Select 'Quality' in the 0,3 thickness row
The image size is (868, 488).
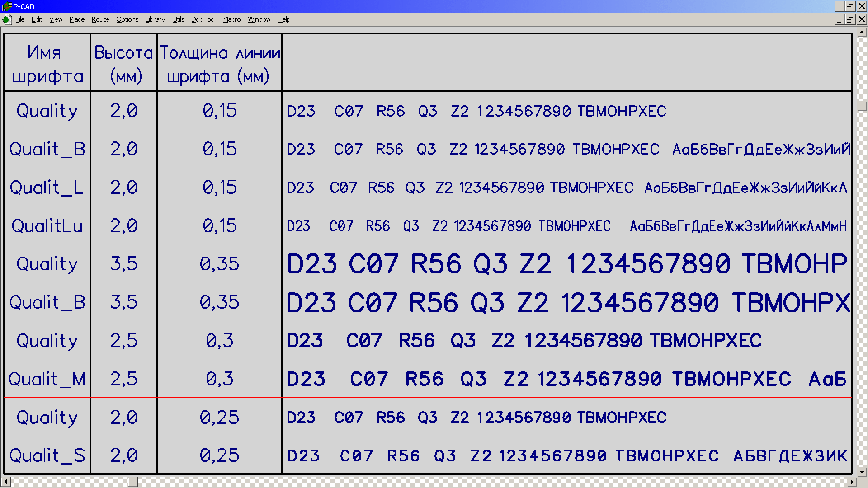point(47,342)
